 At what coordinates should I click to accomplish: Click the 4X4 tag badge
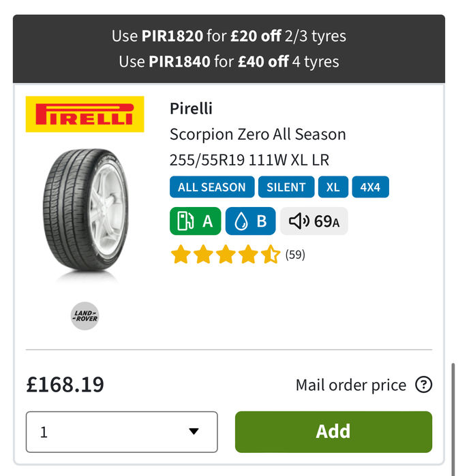point(371,187)
